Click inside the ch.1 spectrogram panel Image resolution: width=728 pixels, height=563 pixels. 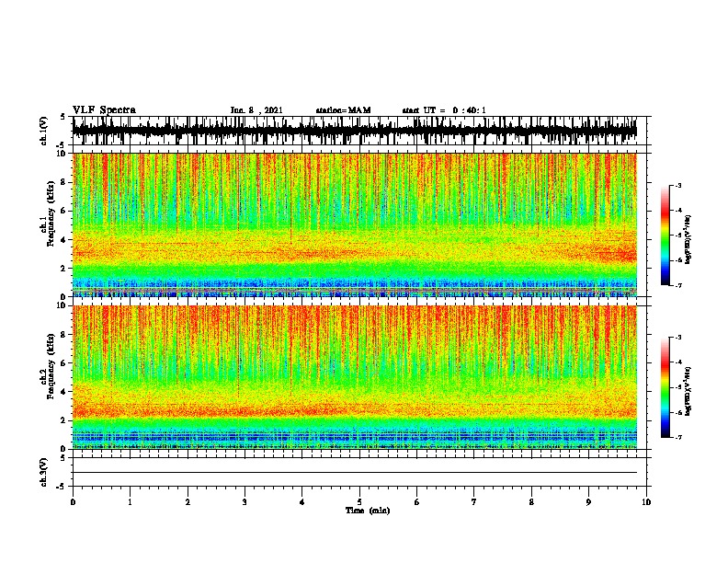click(x=355, y=224)
